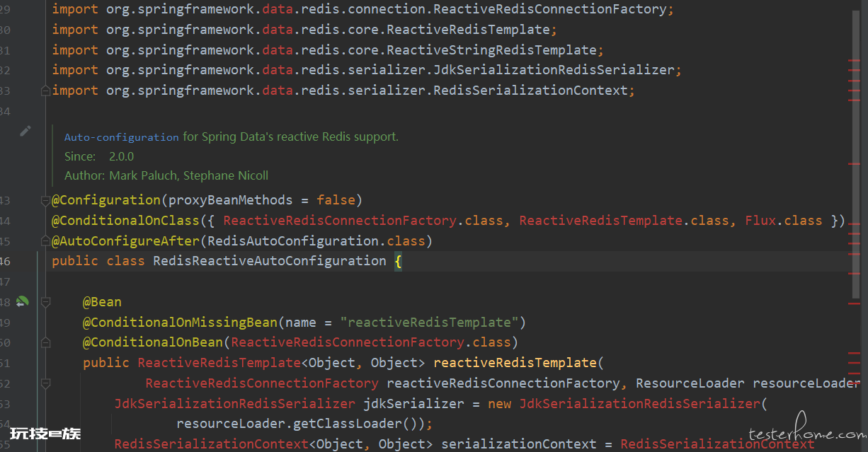Click ReactiveRedisTemplate.class in @ConditionalOnClass list
The image size is (868, 452).
pyautogui.click(x=624, y=221)
